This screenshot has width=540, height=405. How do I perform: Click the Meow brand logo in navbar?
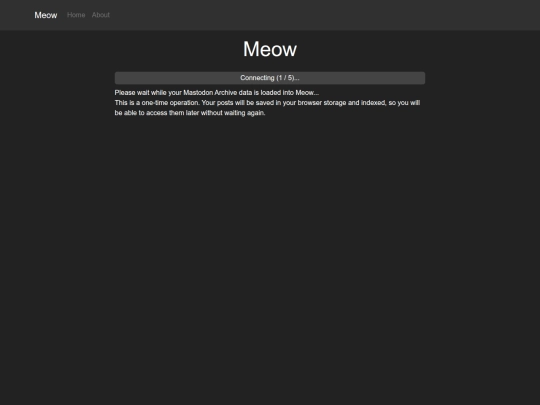pyautogui.click(x=46, y=15)
